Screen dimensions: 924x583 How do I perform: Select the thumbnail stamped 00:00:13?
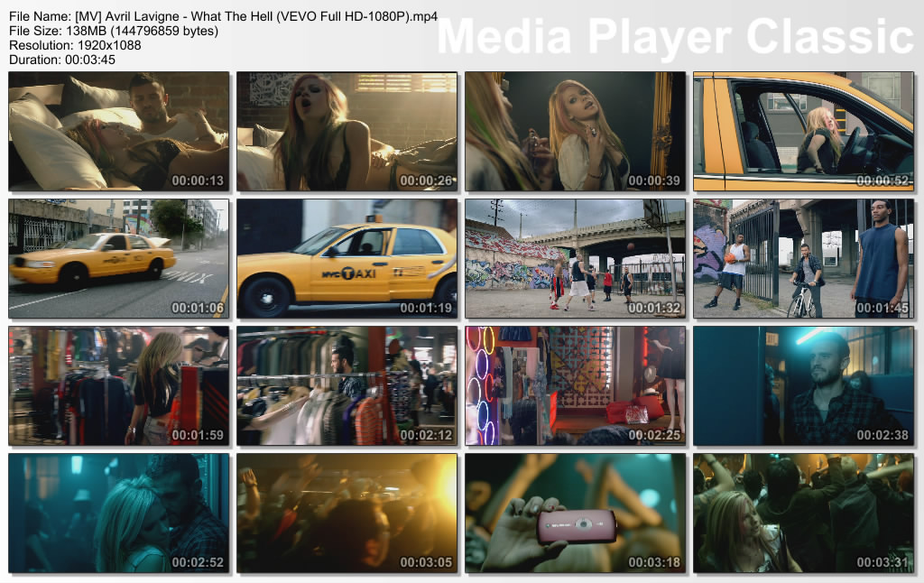(x=119, y=132)
